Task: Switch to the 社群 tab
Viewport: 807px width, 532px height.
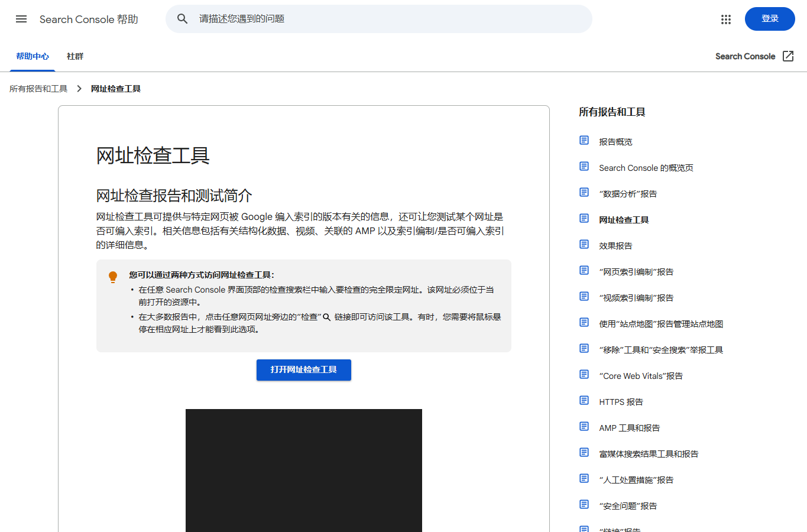Action: click(x=75, y=57)
